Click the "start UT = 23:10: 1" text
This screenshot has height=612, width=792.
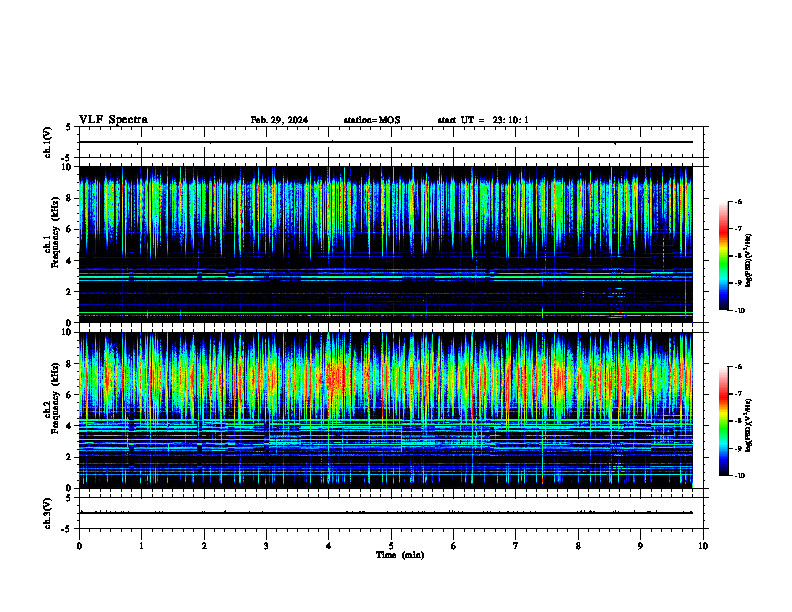tap(483, 120)
